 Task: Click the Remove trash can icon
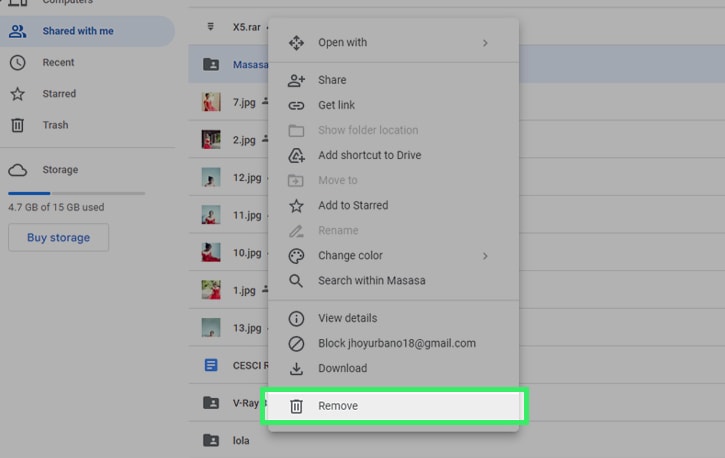296,406
